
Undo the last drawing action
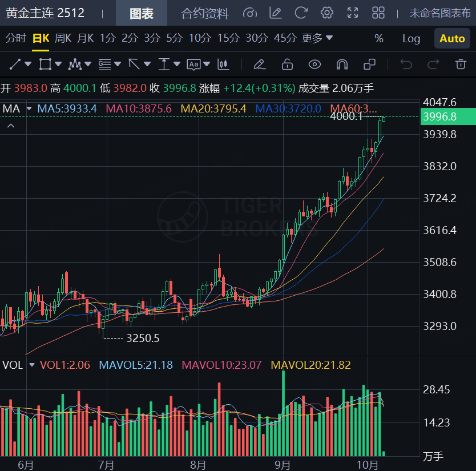[x=406, y=64]
